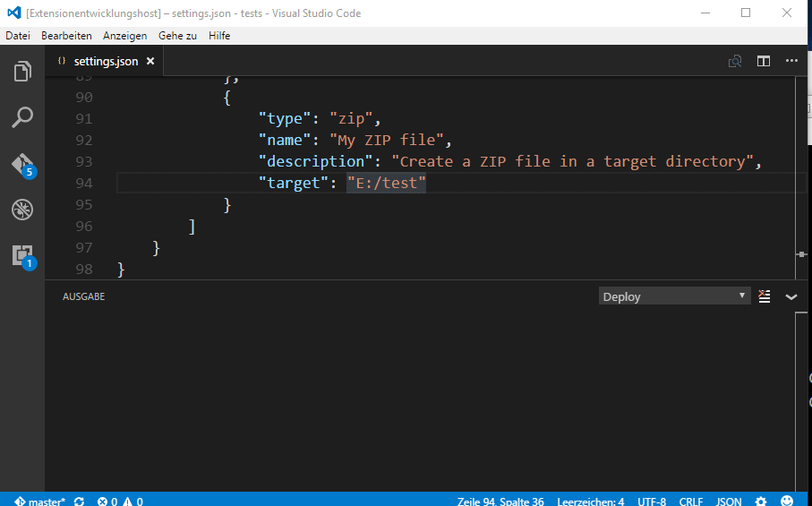Click the "E:/test" target value
812x506 pixels.
point(387,183)
